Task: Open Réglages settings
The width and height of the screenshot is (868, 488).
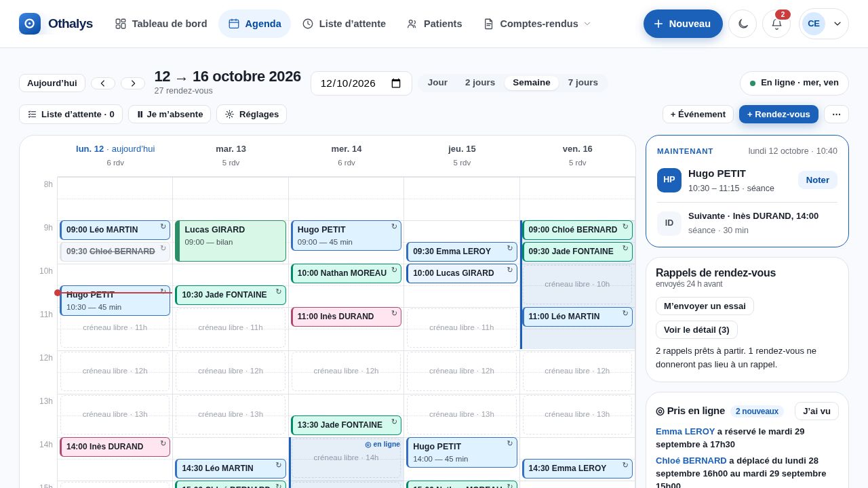Action: 252,114
